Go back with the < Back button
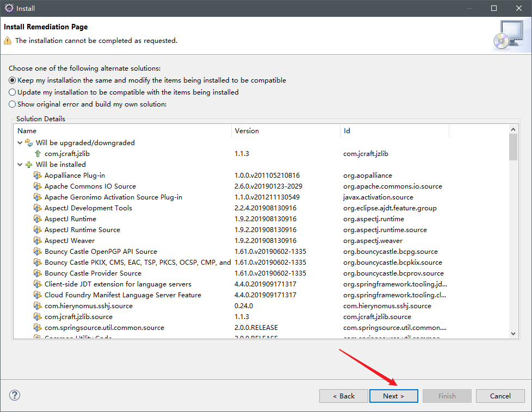 click(344, 396)
